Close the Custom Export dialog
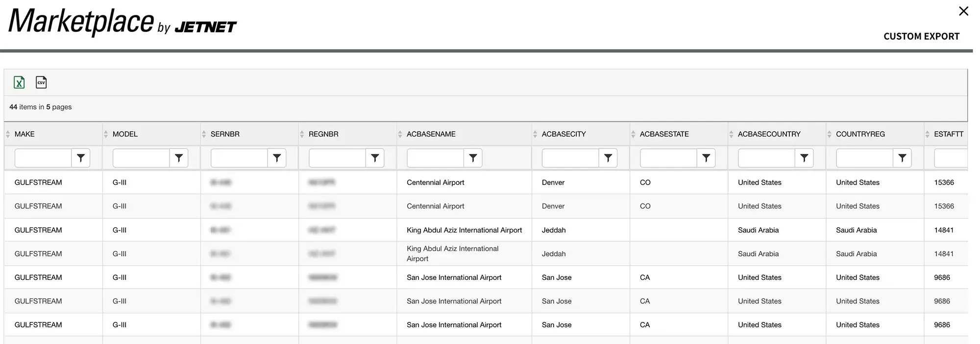Image resolution: width=980 pixels, height=344 pixels. [x=963, y=11]
